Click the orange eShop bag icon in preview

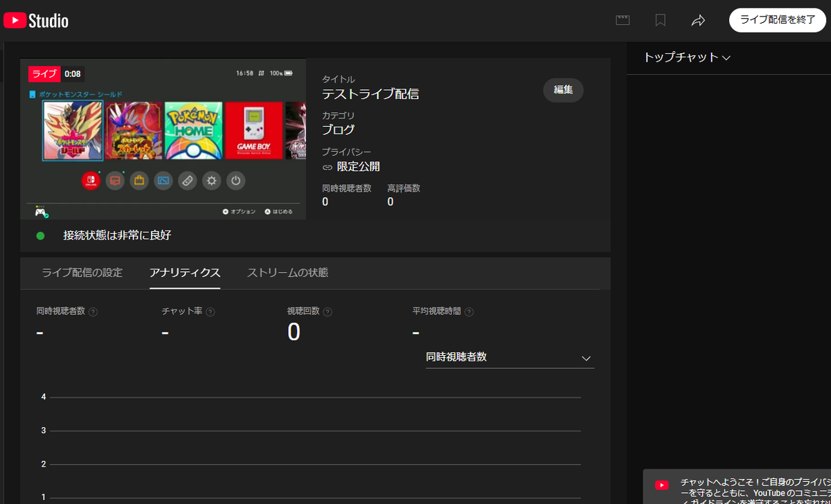(139, 181)
